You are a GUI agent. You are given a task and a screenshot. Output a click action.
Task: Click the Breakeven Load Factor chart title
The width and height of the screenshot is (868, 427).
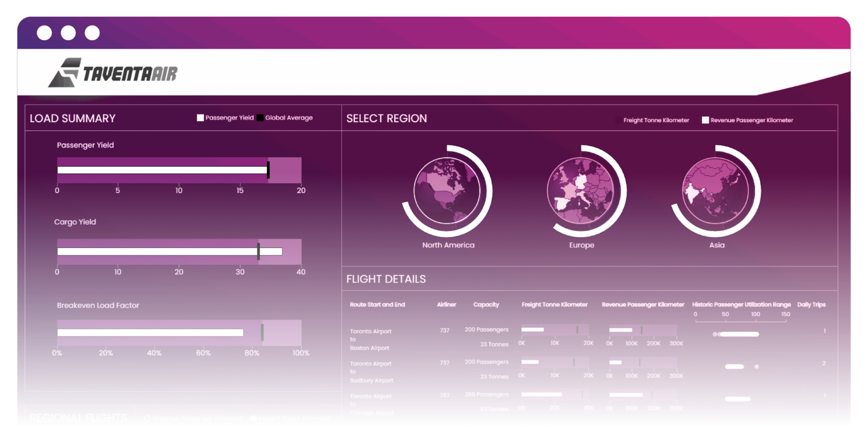tap(98, 305)
